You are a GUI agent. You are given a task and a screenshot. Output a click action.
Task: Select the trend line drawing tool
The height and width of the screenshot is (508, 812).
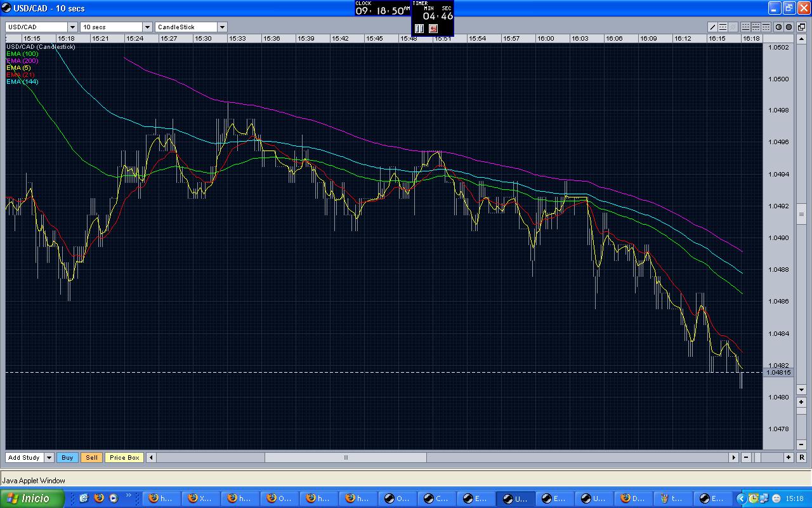click(x=712, y=27)
